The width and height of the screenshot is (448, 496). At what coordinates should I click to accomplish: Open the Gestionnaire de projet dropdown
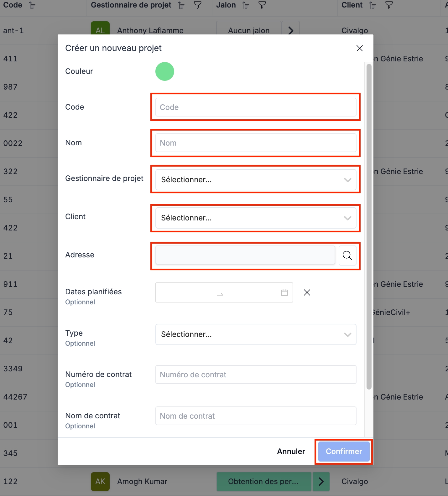coord(255,180)
